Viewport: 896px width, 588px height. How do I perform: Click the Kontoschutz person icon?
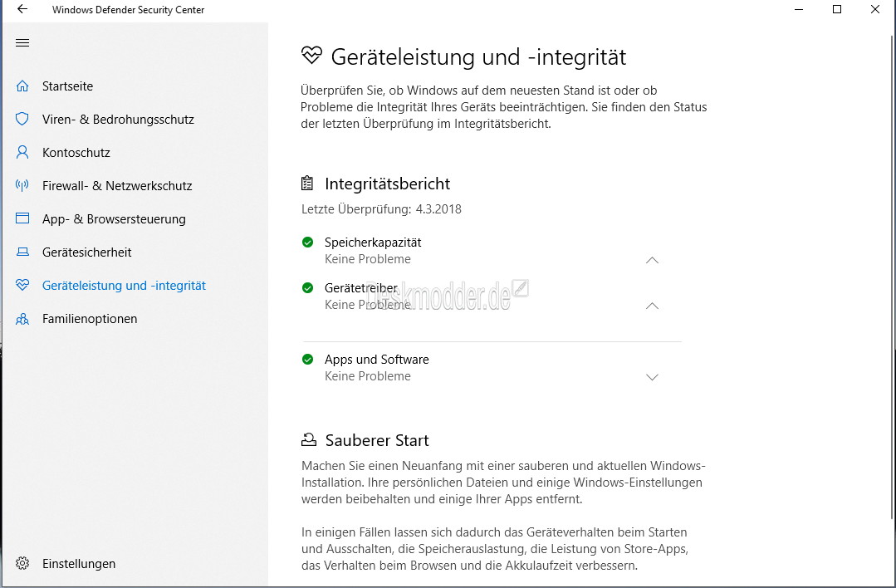tap(22, 153)
